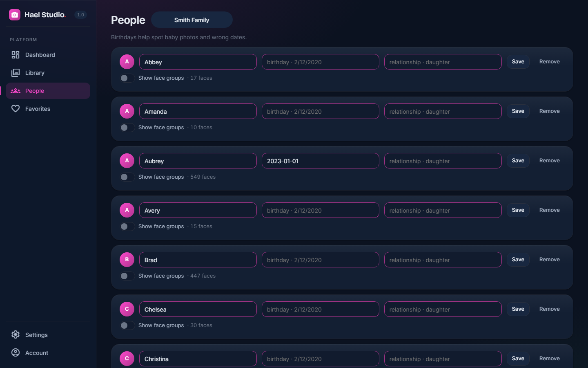The width and height of the screenshot is (588, 368).
Task: Click the Hael Studio camera logo icon
Action: pos(15,15)
